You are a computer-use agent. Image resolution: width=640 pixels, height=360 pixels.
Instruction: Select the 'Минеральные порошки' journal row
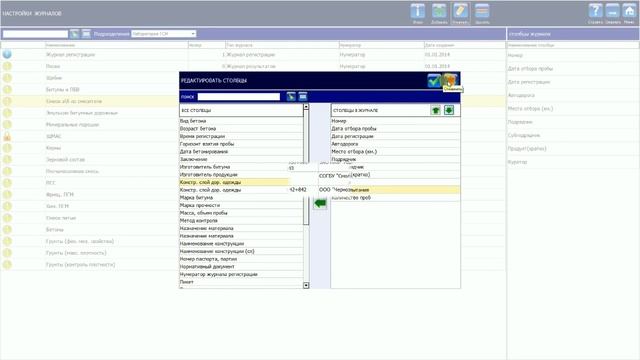point(72,124)
